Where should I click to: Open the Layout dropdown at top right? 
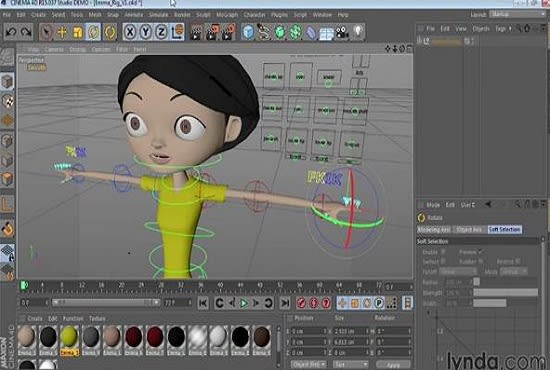517,14
